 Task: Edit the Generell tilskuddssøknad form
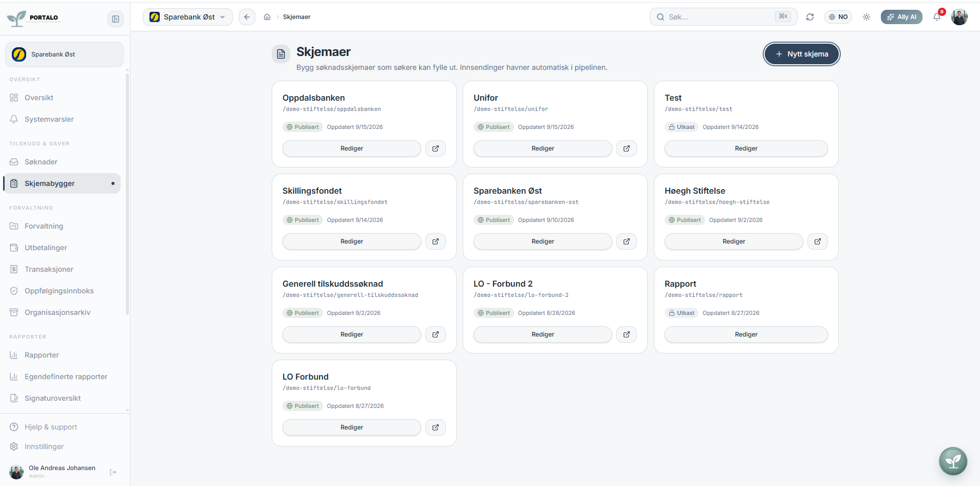(352, 334)
